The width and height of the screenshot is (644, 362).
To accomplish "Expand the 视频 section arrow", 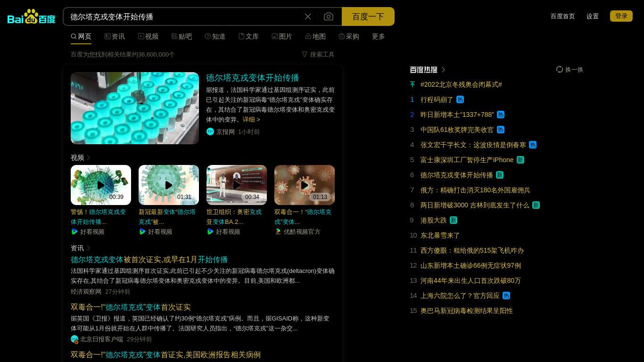I will coord(89,157).
